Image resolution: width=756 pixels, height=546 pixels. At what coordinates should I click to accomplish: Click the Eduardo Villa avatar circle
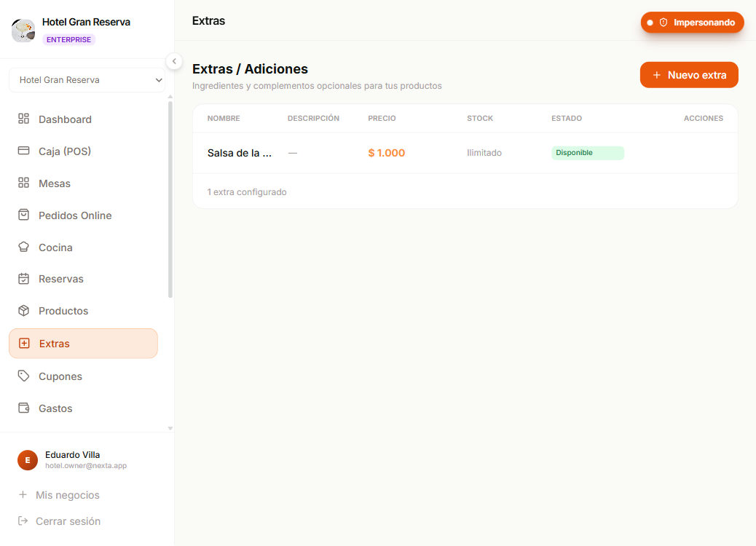click(28, 460)
